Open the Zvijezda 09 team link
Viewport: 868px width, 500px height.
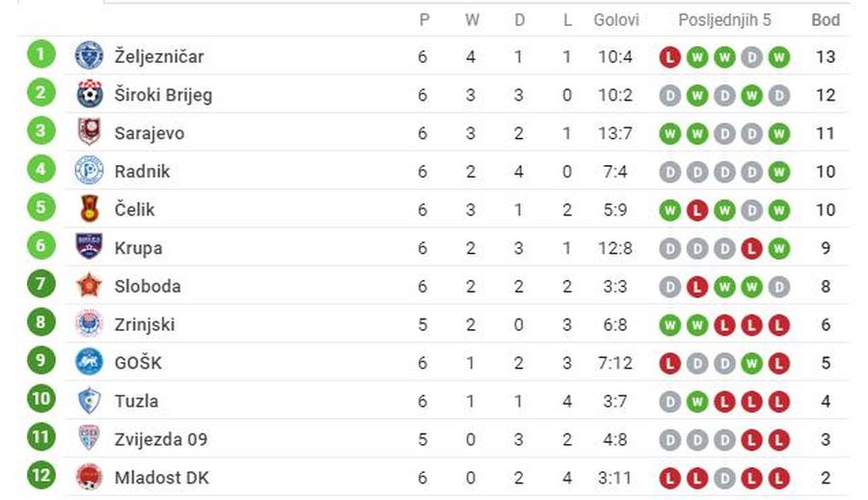160,439
